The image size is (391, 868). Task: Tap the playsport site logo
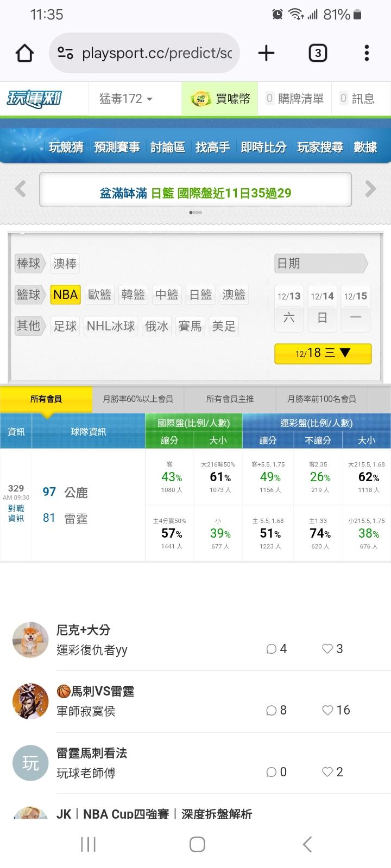coord(34,99)
